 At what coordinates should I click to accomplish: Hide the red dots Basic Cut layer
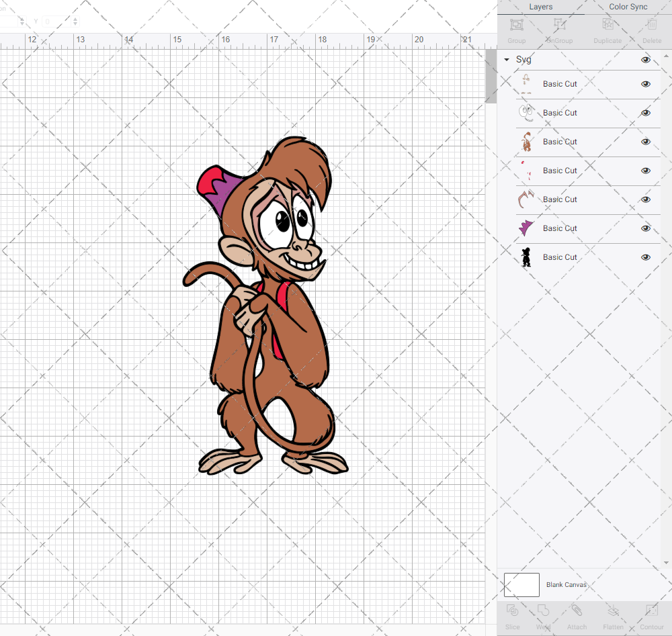pos(646,171)
